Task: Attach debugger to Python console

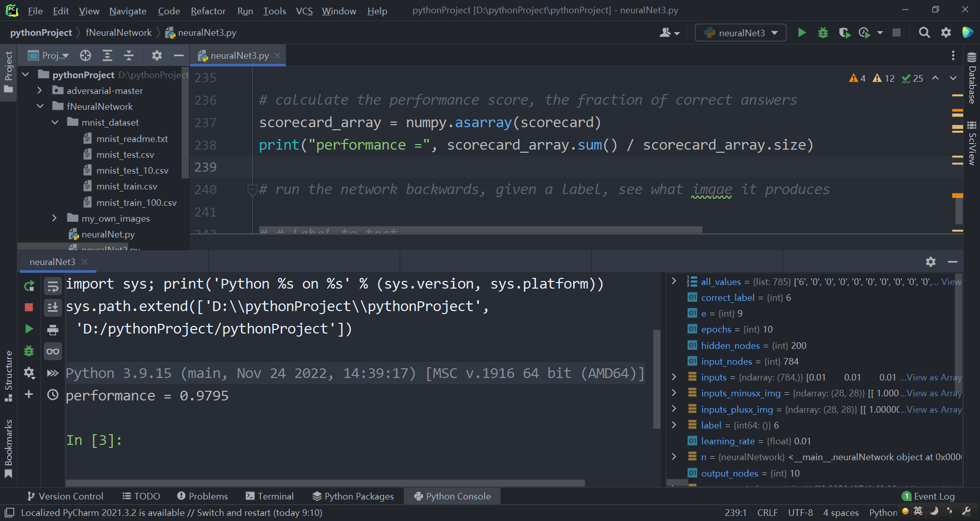Action: click(29, 351)
